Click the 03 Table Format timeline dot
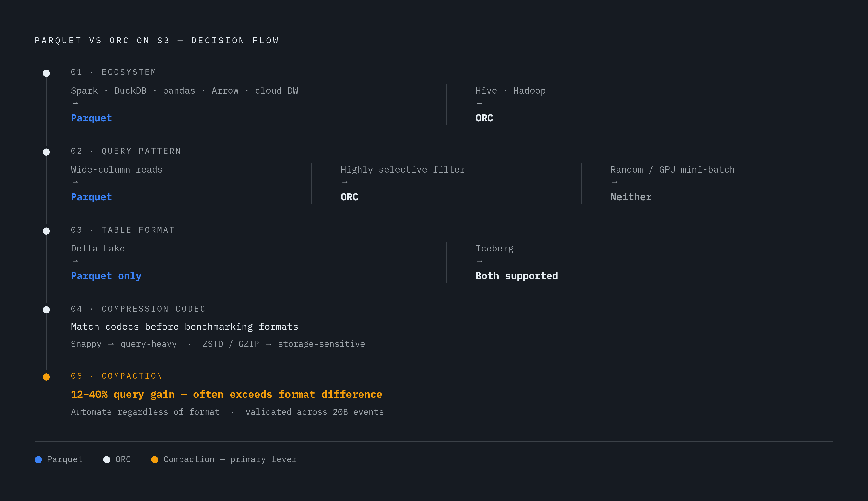 [46, 231]
